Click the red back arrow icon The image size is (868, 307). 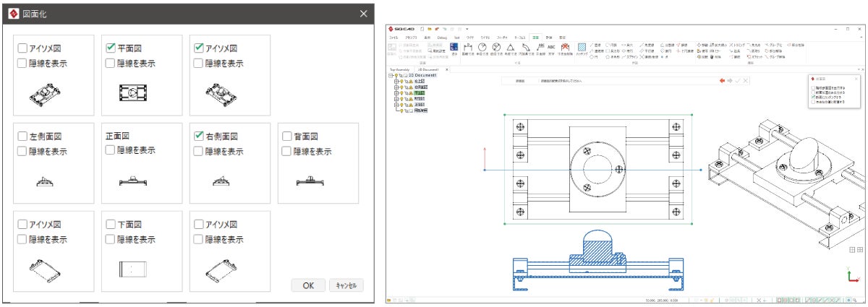pyautogui.click(x=721, y=81)
